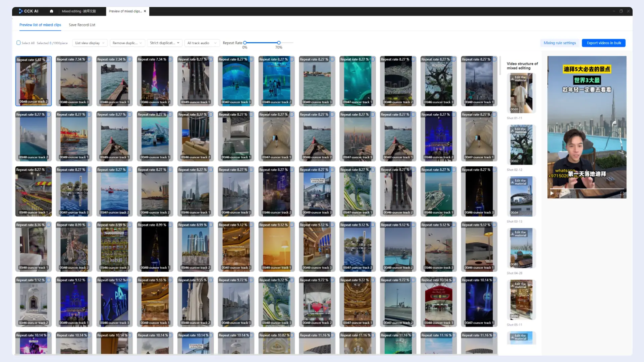
Task: Check the clip with repeat rate 10.82%
Action: [x=292, y=335]
